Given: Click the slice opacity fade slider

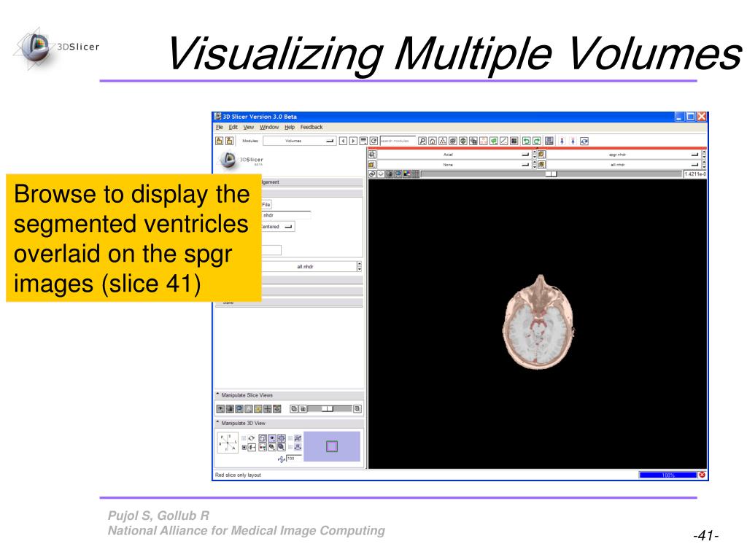Looking at the screenshot, I should coord(330,409).
